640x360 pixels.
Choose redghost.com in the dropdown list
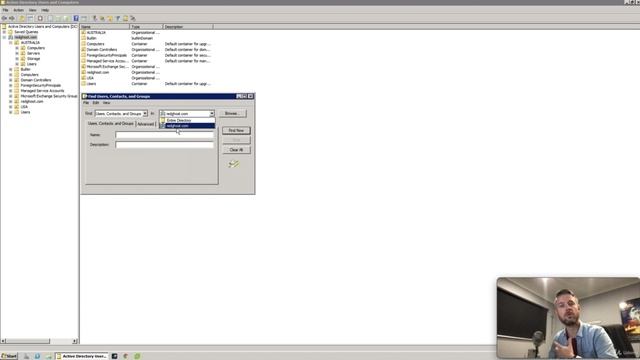(x=187, y=126)
